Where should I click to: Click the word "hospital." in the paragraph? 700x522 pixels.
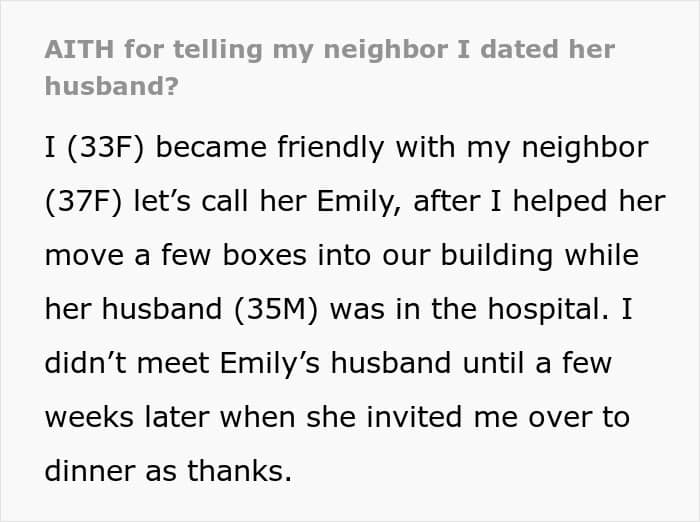(x=548, y=309)
